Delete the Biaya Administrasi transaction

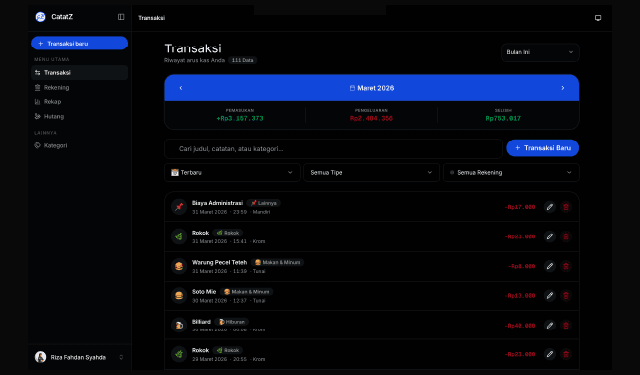point(566,207)
